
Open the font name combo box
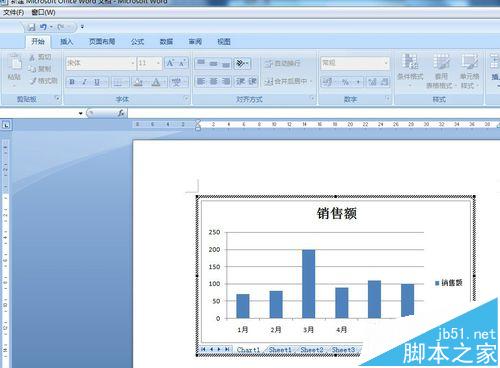(x=101, y=63)
